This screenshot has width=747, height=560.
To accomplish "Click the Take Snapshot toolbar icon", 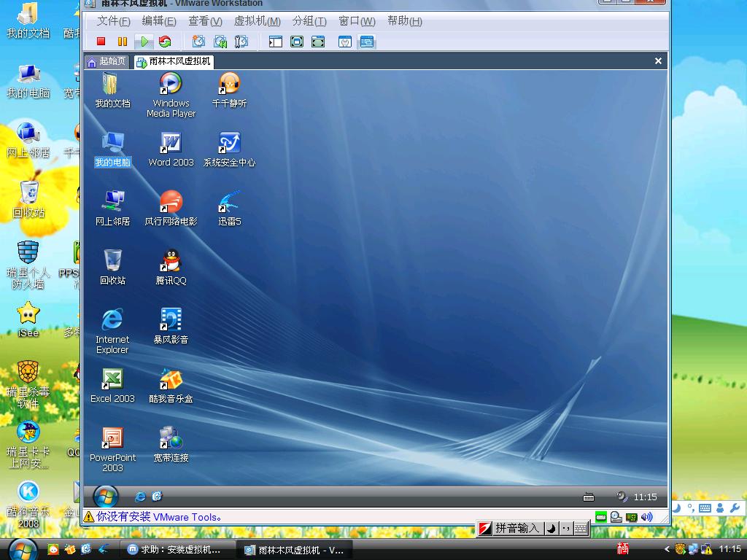I will click(198, 42).
